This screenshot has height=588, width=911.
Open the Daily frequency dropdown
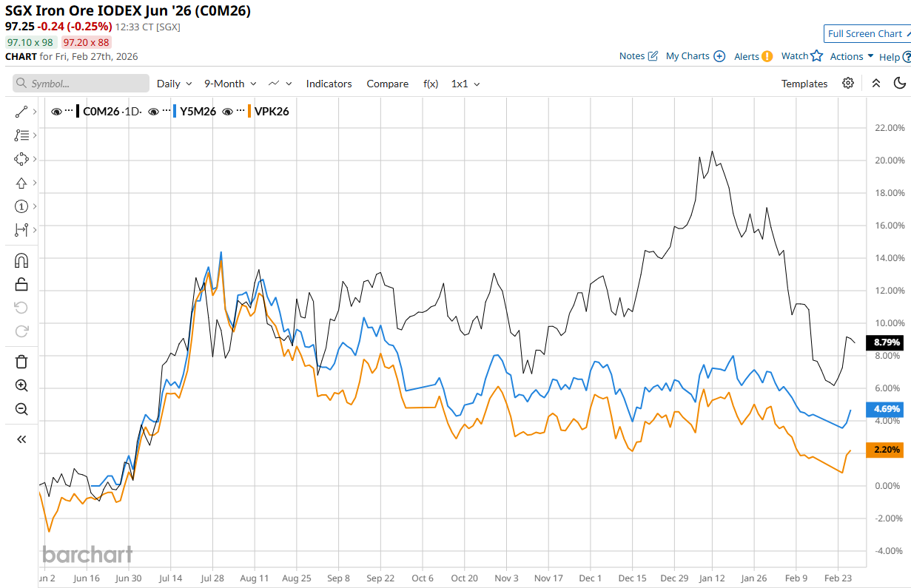[x=174, y=84]
